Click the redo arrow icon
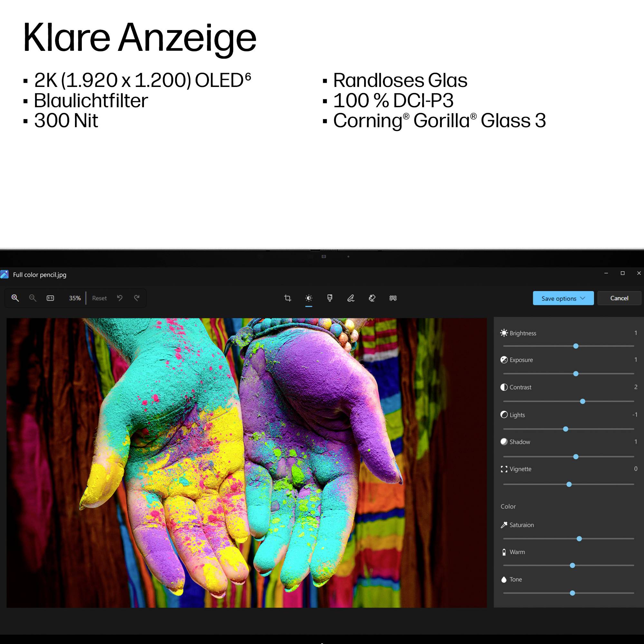The height and width of the screenshot is (644, 644). pyautogui.click(x=137, y=298)
